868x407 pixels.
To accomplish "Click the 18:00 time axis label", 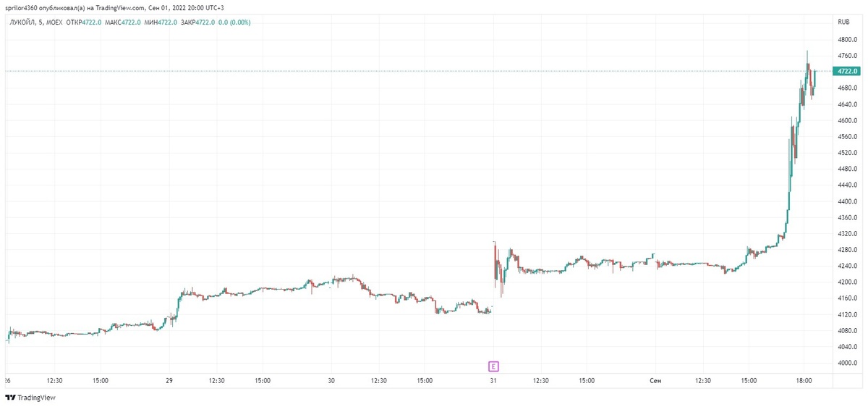I will (x=805, y=379).
